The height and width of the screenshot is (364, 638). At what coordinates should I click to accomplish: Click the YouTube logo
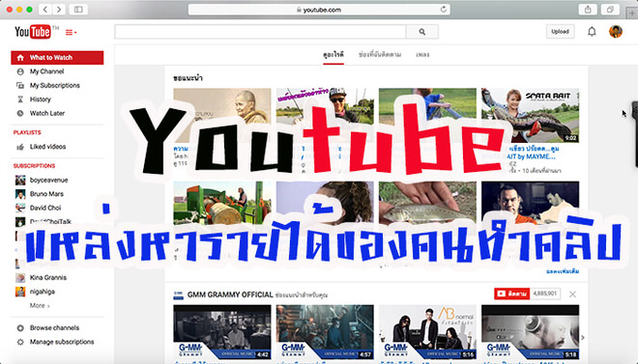click(x=33, y=32)
